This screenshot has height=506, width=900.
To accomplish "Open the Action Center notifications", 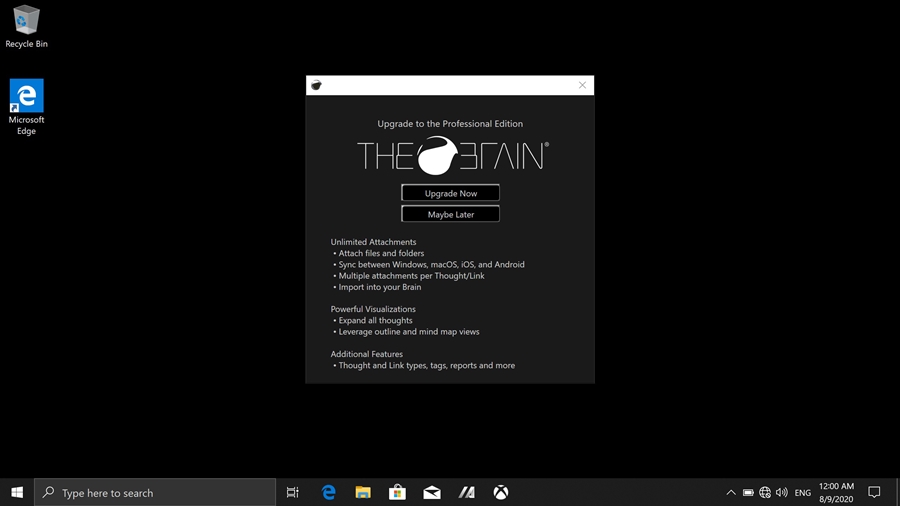I will click(874, 492).
